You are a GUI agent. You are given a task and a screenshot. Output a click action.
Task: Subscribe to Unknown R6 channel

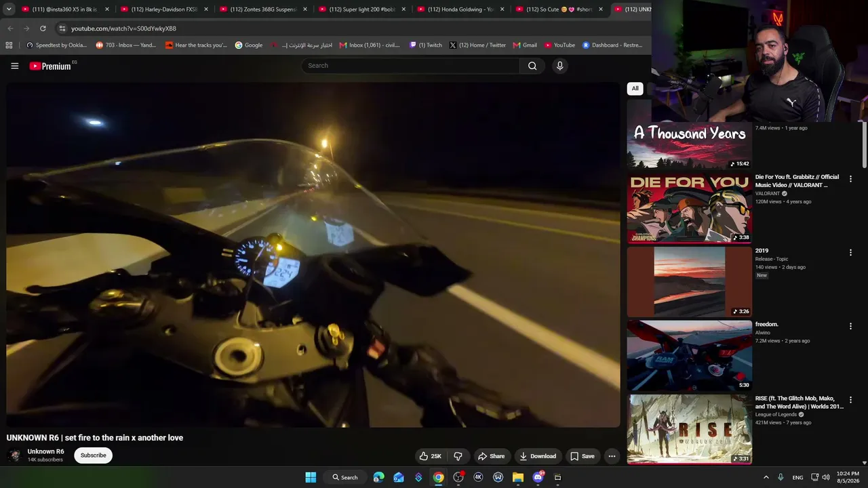click(x=93, y=455)
